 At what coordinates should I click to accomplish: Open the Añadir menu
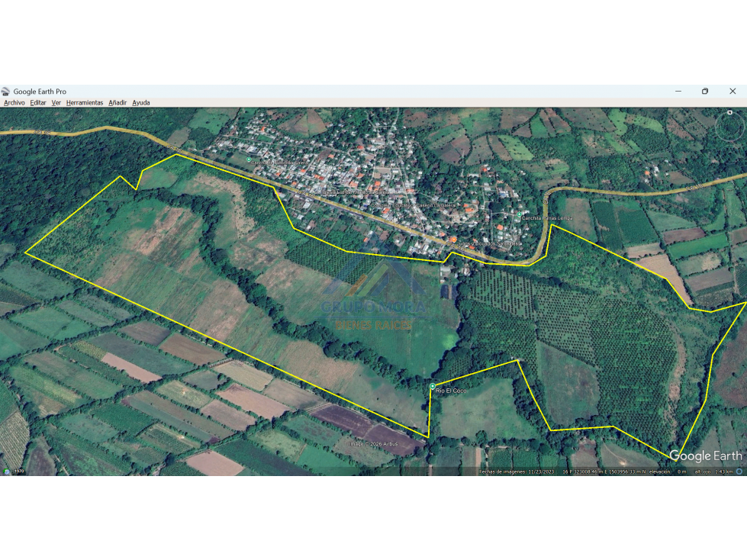(x=118, y=103)
